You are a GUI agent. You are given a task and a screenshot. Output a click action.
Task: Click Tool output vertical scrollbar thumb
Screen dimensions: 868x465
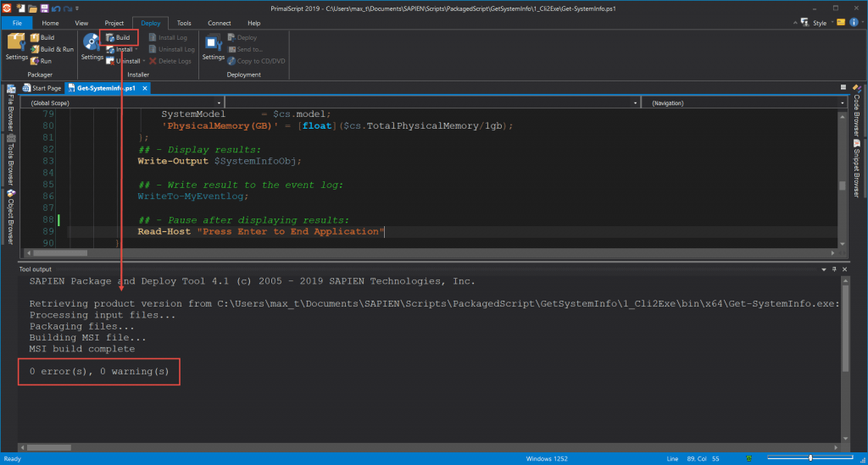[x=845, y=327]
